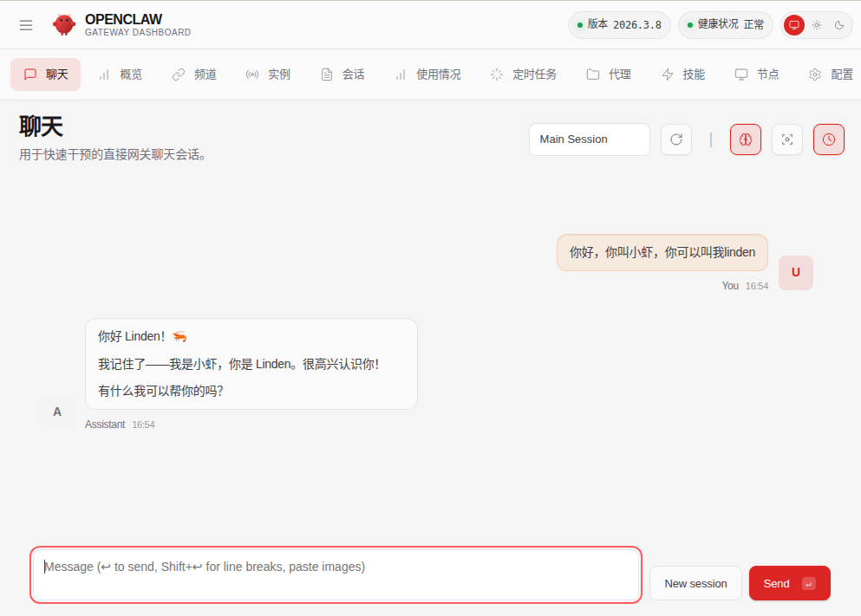Open the hamburger menu in top-left corner
861x616 pixels.
point(26,24)
